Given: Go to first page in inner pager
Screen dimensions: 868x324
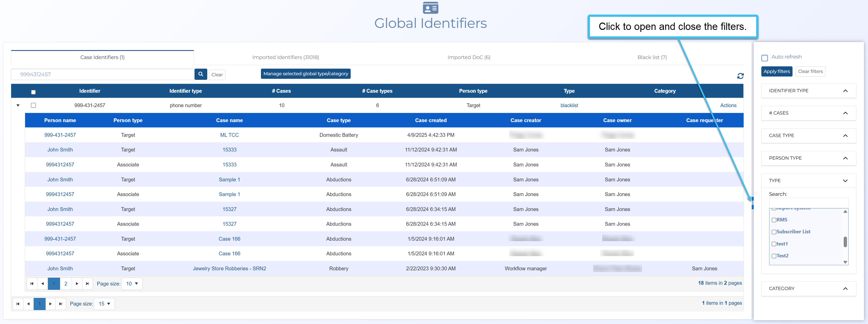Looking at the screenshot, I should click(32, 283).
